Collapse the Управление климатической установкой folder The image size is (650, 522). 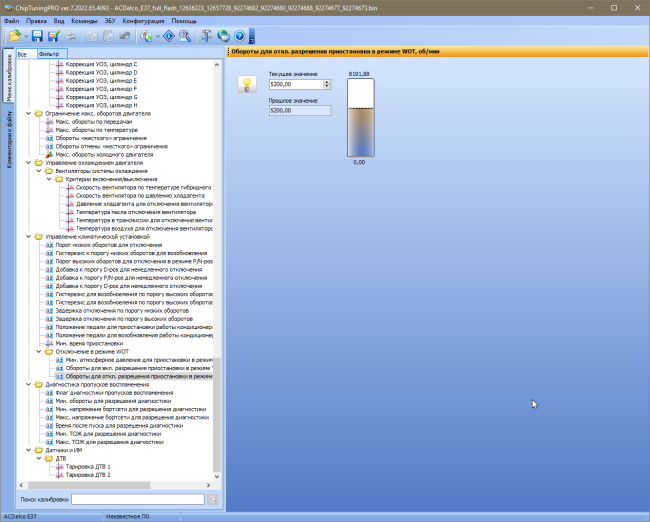29,237
